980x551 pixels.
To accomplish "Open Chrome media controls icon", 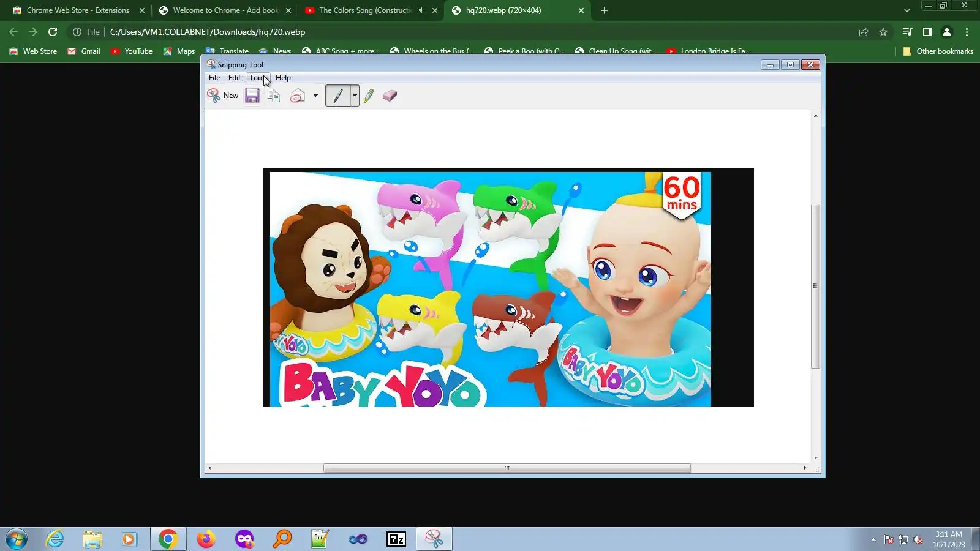I will (908, 32).
